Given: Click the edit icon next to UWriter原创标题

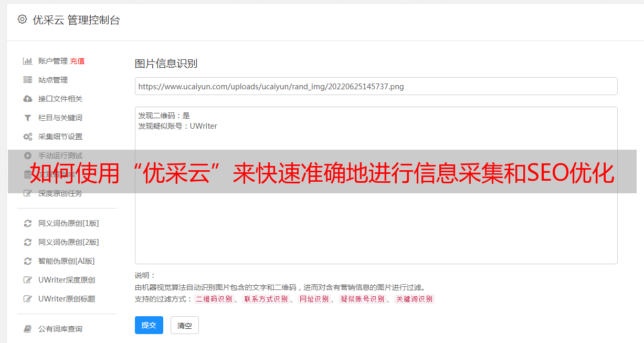Looking at the screenshot, I should pyautogui.click(x=28, y=299).
